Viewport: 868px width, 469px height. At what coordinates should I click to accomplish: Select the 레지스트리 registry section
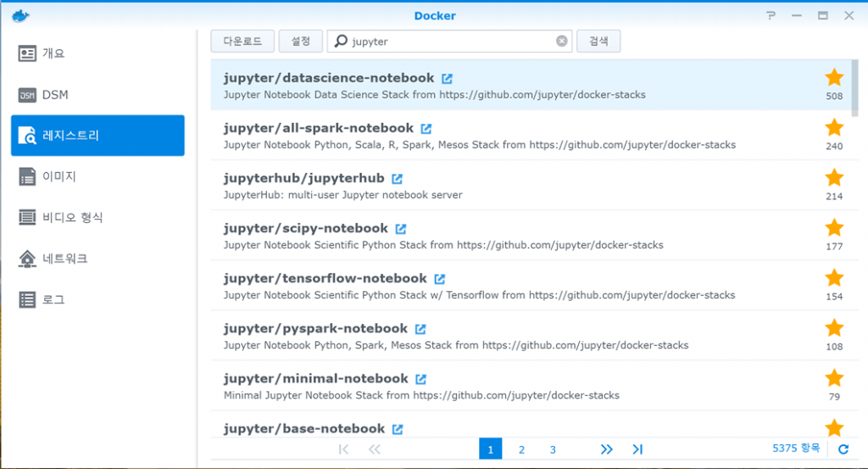pos(97,135)
